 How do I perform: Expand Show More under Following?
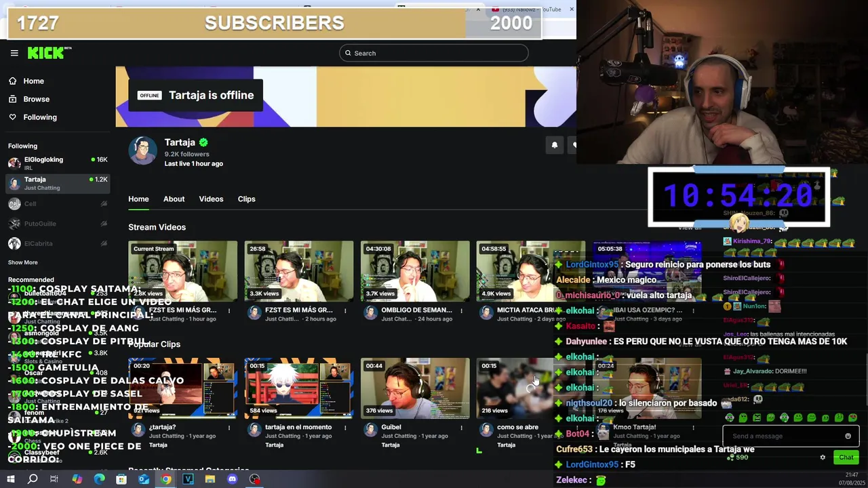tap(23, 262)
